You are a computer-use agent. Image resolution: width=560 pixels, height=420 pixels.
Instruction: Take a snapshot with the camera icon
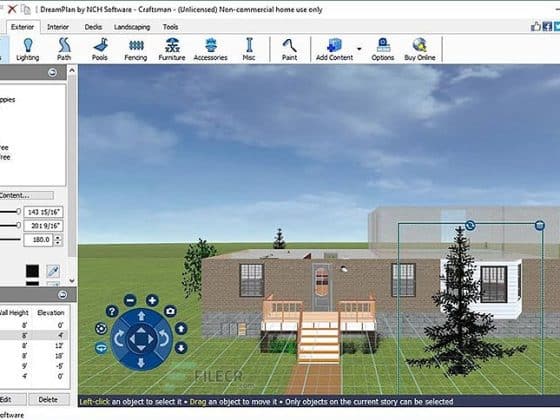[170, 311]
